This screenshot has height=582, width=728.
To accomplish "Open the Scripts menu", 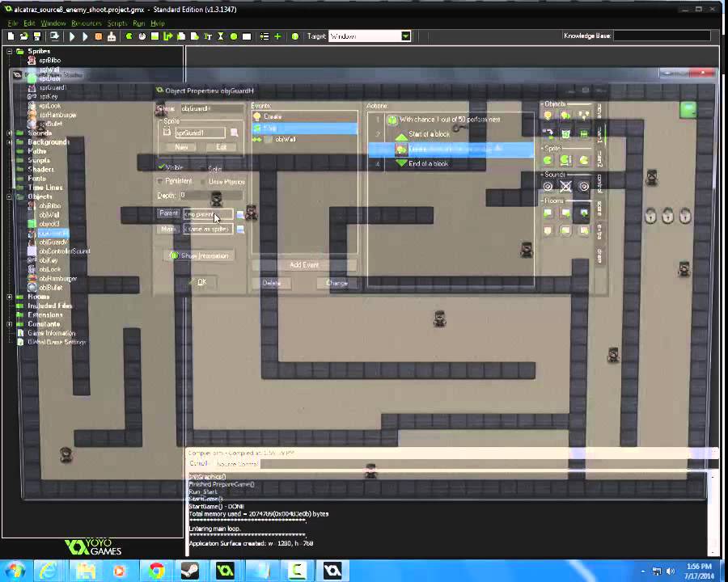I will [x=117, y=23].
